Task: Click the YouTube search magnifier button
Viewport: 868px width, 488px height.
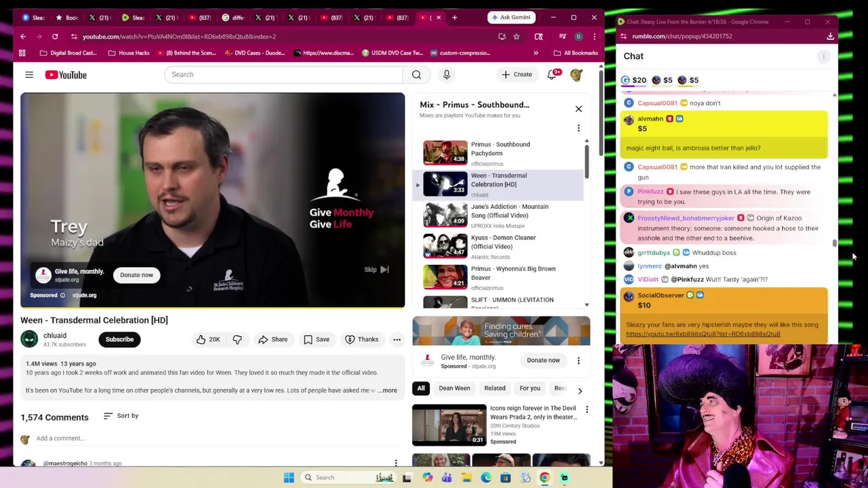Action: (x=416, y=75)
